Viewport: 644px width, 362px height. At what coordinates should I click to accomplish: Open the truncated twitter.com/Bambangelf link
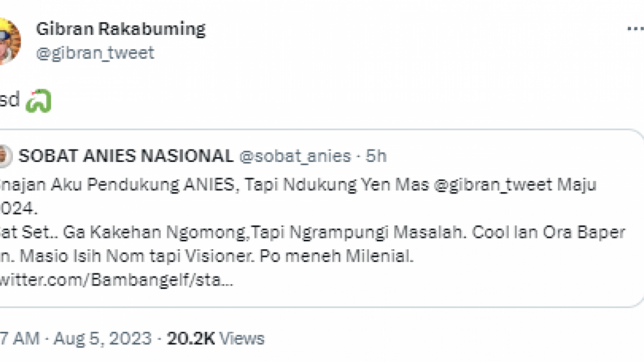(115, 279)
